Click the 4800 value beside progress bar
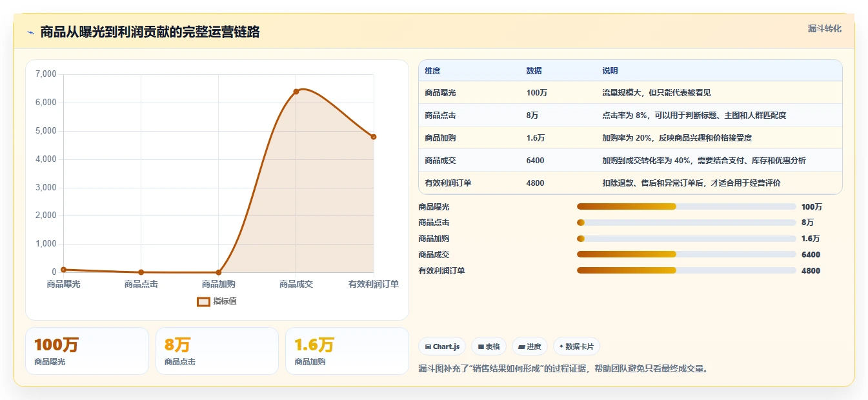This screenshot has width=868, height=400. 811,271
